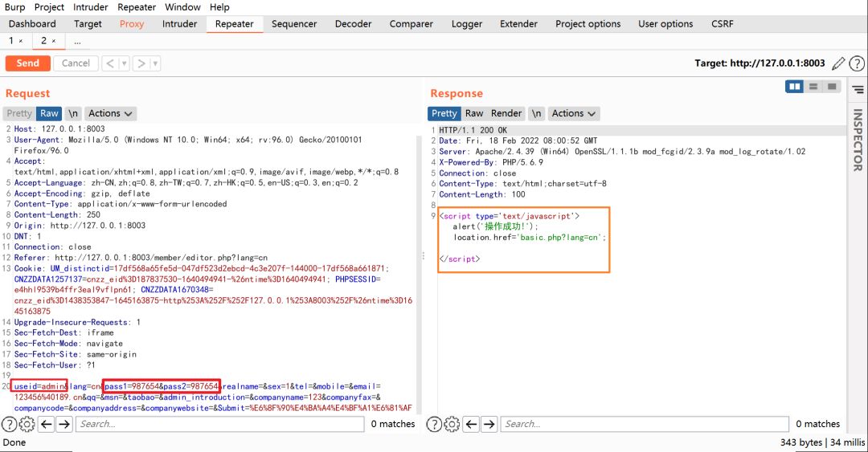The height and width of the screenshot is (452, 868).
Task: Expand request Actions dropdown
Action: 110,113
